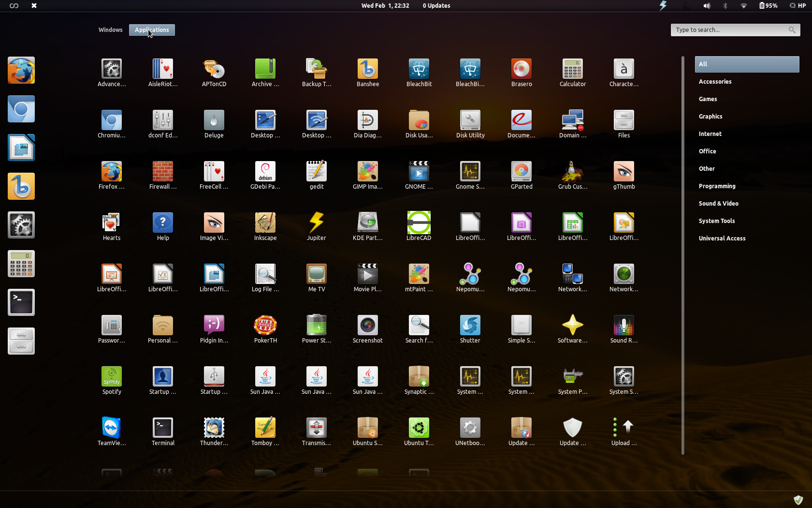The width and height of the screenshot is (812, 508).
Task: Click the application list scrollbar
Action: coord(683,255)
